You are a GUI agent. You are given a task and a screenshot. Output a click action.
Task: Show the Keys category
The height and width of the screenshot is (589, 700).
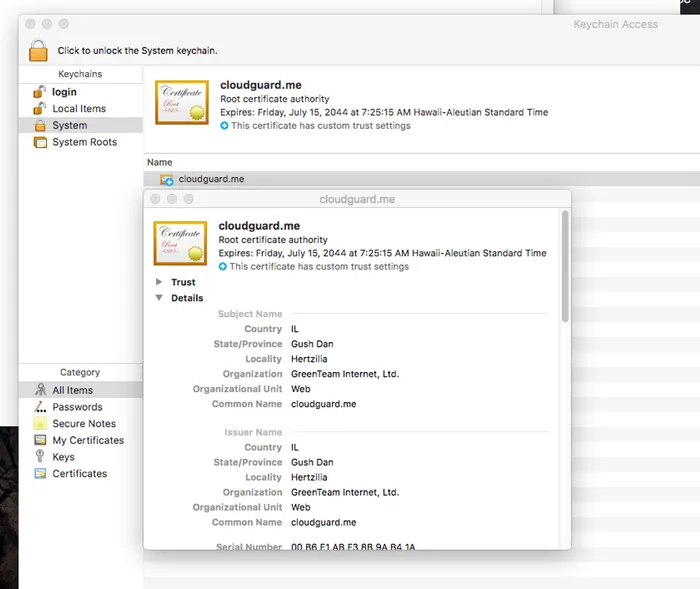pos(63,457)
